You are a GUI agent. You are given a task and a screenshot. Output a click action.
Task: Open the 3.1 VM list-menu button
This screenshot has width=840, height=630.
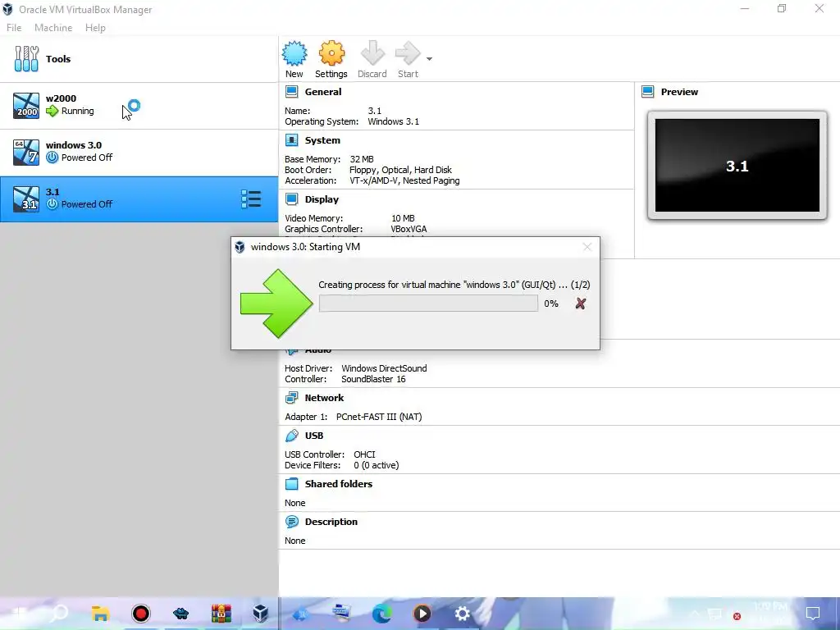click(251, 199)
